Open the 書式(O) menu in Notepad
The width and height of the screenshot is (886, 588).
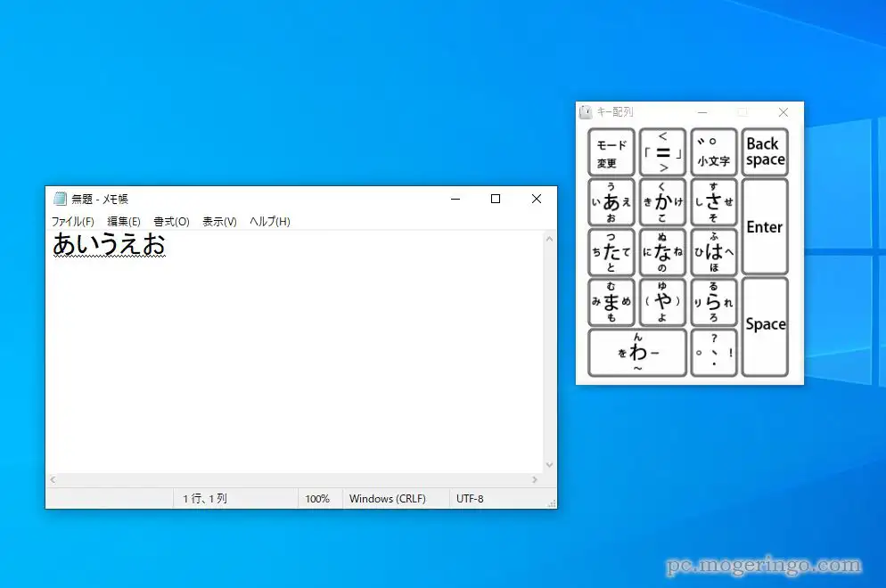(x=171, y=222)
